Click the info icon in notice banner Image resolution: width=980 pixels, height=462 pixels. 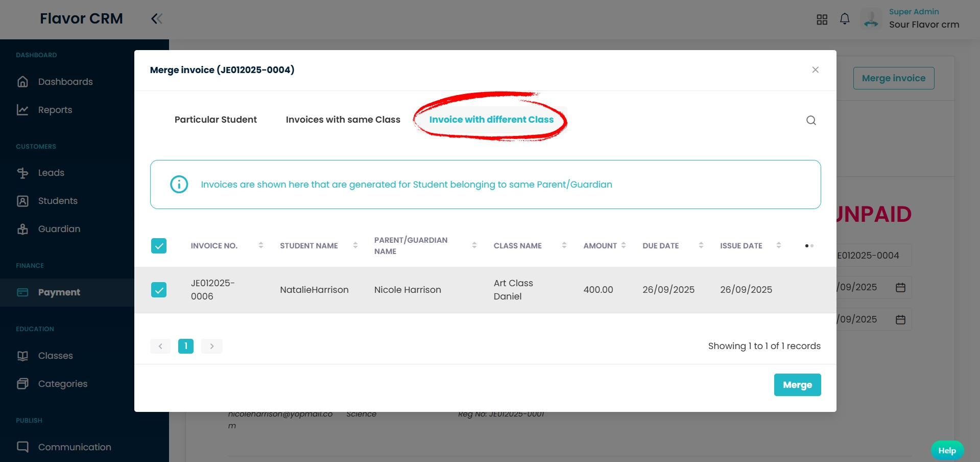179,184
